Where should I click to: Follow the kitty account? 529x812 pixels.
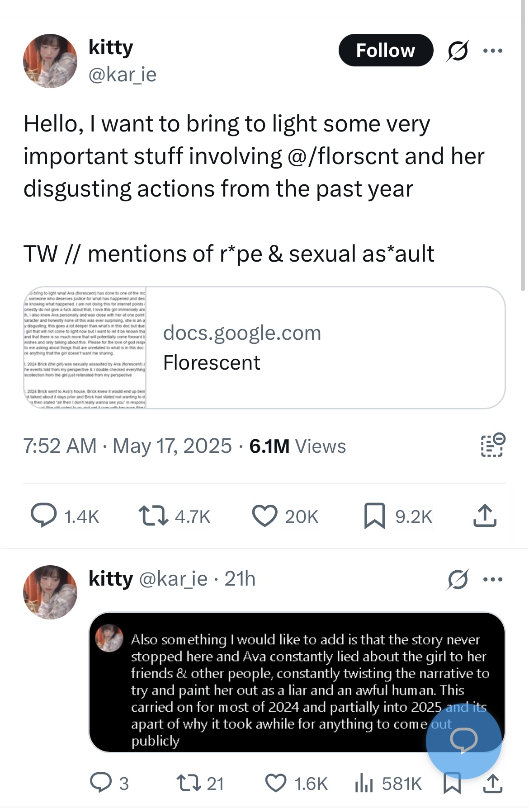(x=386, y=50)
